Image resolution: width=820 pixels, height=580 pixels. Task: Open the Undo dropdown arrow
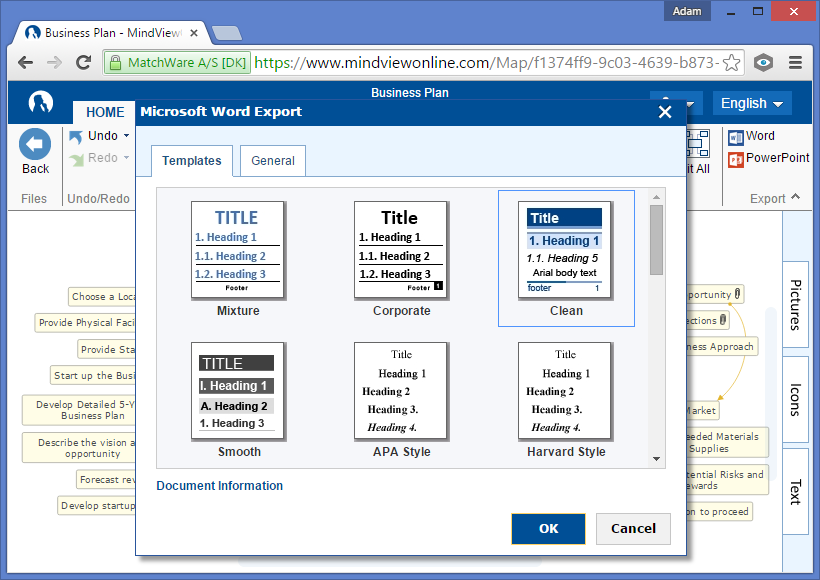[127, 136]
